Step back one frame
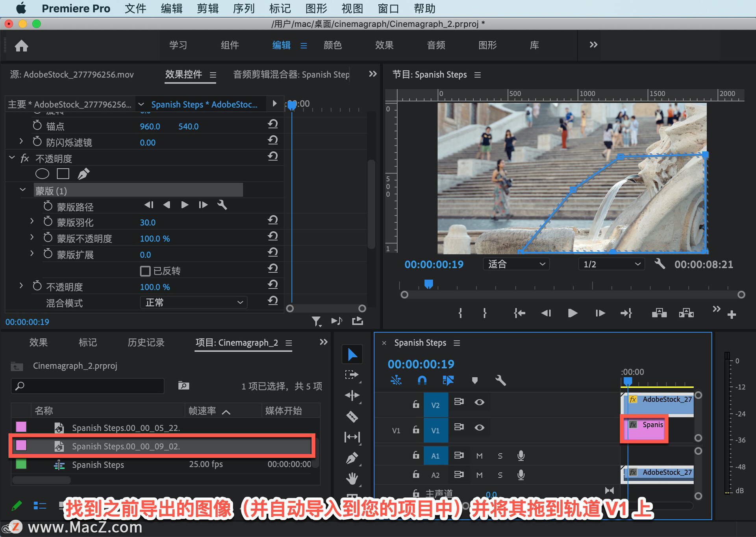Image resolution: width=756 pixels, height=537 pixels. pyautogui.click(x=546, y=313)
